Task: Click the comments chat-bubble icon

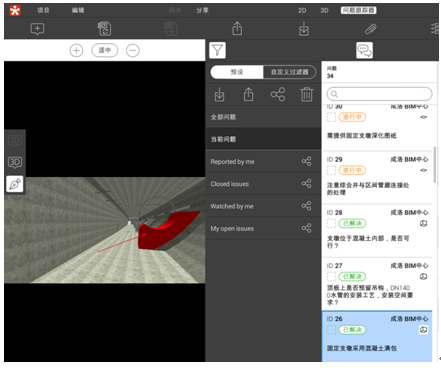Action: pyautogui.click(x=364, y=50)
